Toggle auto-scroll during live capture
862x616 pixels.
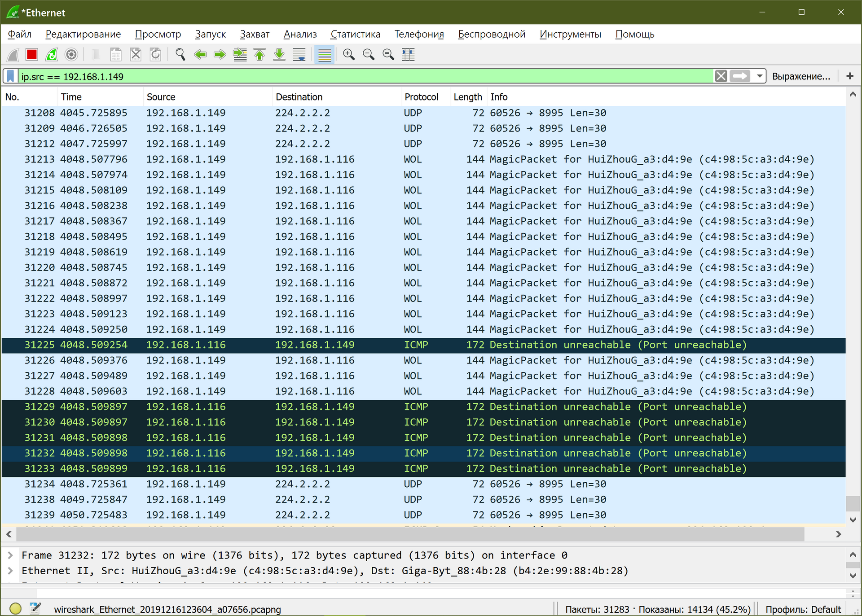point(299,55)
